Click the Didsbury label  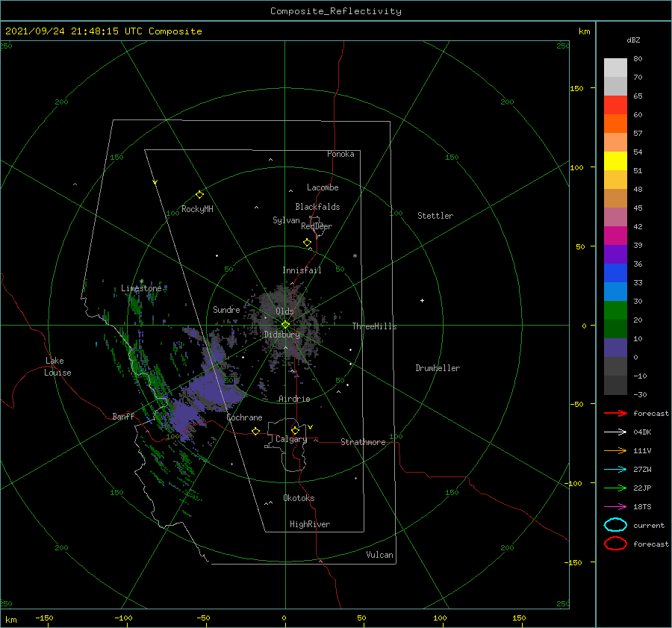(282, 335)
